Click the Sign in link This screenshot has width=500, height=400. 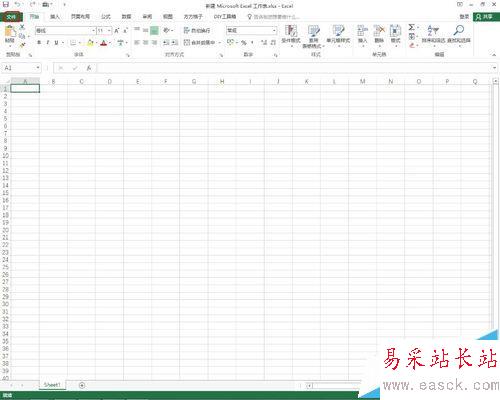464,17
